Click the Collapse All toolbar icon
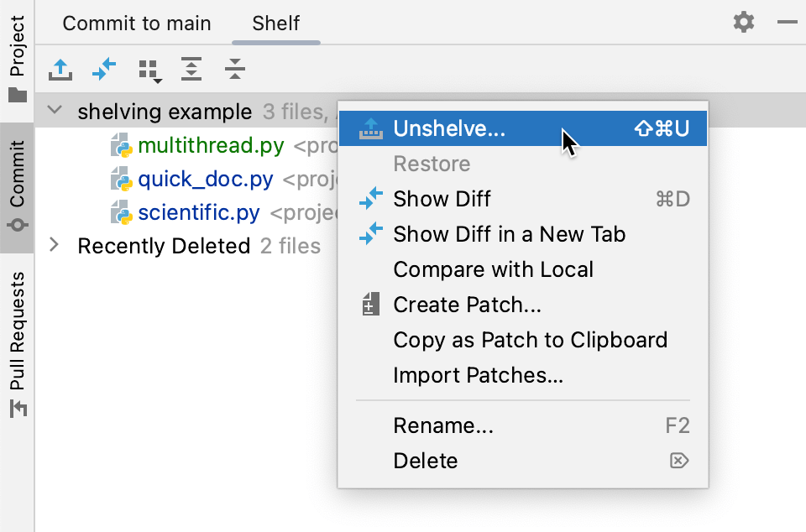The image size is (806, 532). point(234,70)
